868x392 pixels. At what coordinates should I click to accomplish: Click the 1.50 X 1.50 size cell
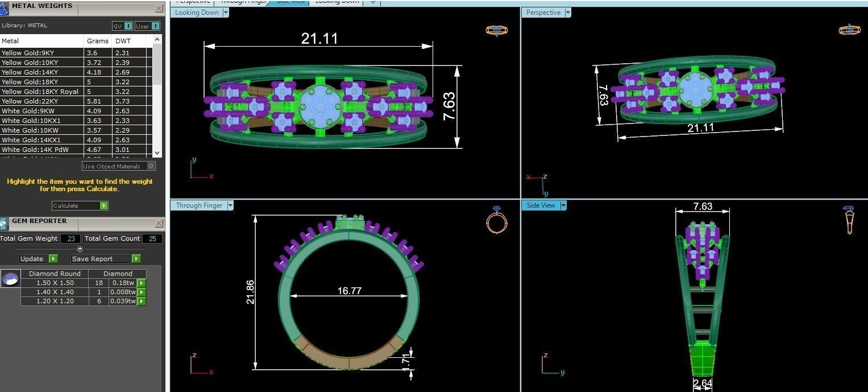pos(55,283)
